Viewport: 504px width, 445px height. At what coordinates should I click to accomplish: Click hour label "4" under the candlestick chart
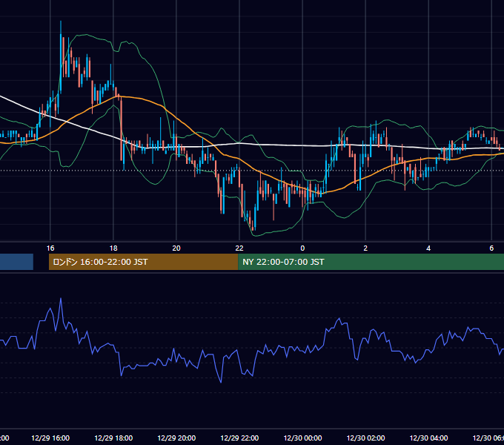tap(428, 248)
